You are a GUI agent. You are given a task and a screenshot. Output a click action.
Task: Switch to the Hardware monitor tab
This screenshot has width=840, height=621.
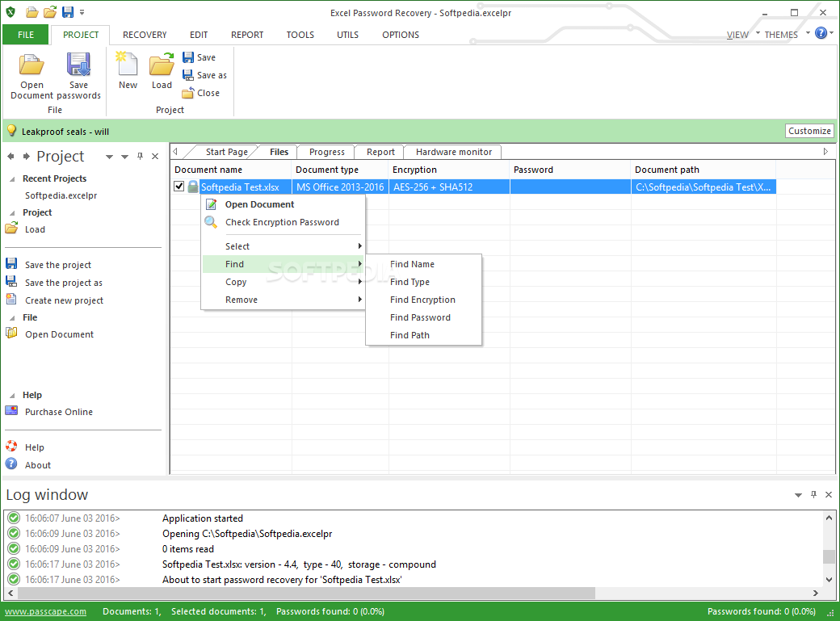[x=453, y=152]
